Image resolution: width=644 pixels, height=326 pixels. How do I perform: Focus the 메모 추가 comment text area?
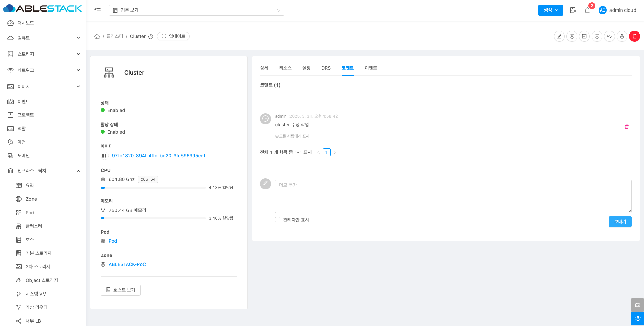[x=453, y=196]
